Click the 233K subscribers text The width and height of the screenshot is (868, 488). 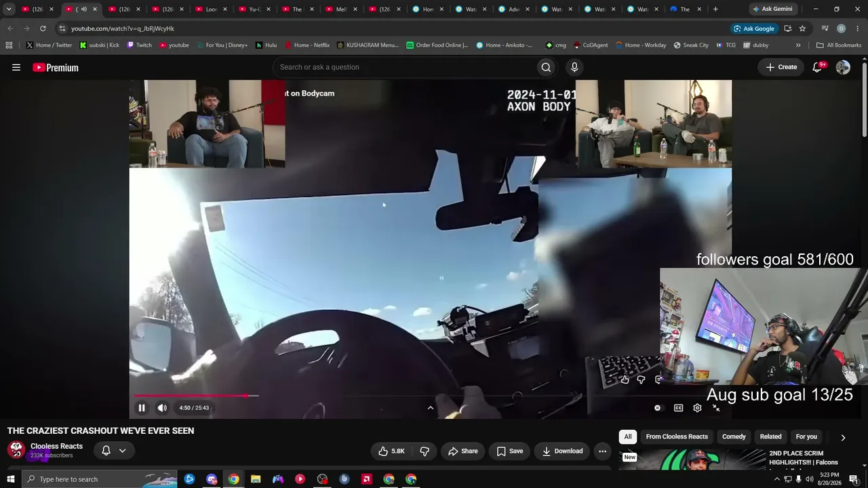(x=52, y=455)
